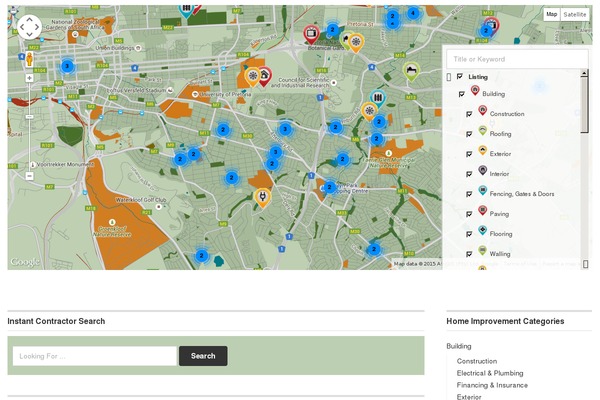Screen dimensions: 600x400
Task: Click Exterior pin icon in filter panel
Action: click(483, 150)
